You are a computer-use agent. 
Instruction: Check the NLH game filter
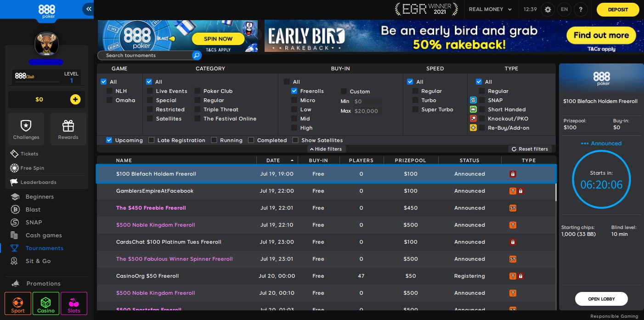(109, 91)
